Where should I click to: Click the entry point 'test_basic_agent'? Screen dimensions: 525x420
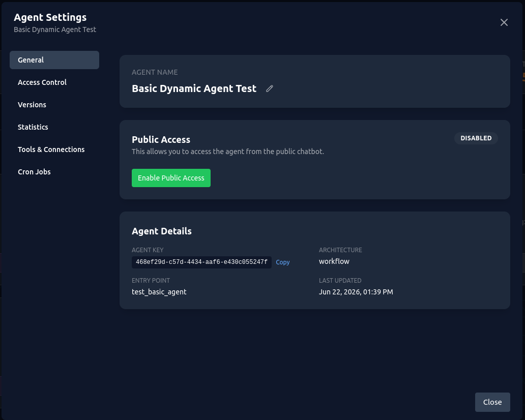(159, 292)
